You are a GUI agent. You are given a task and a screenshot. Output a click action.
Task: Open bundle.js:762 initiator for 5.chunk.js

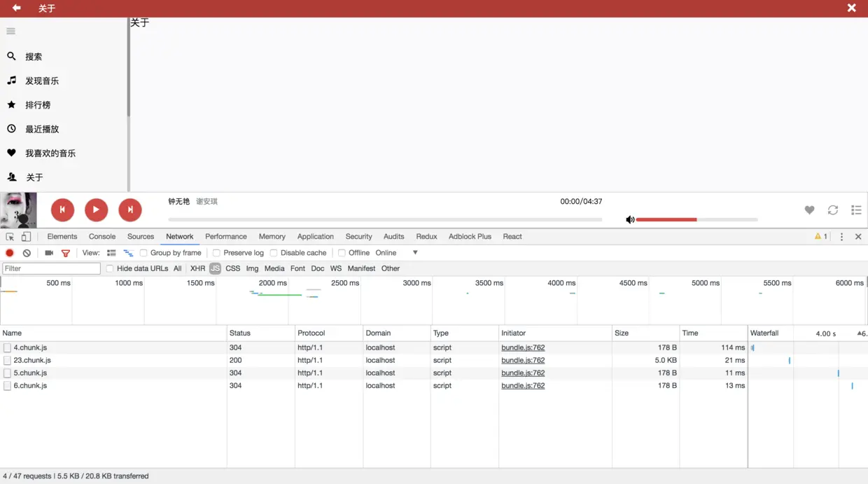coord(523,373)
